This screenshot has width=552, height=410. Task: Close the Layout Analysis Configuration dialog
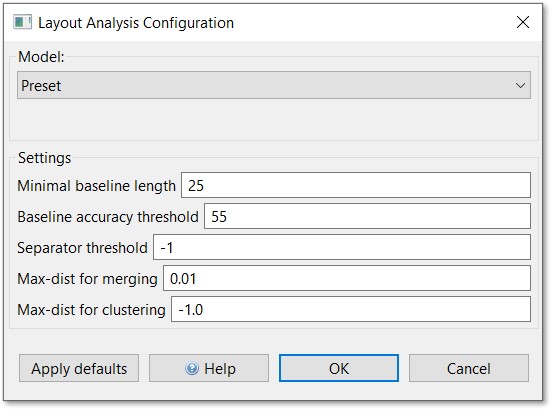click(x=523, y=22)
